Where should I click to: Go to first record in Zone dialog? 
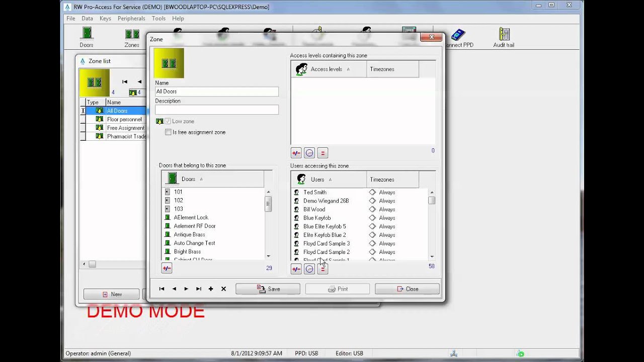click(162, 289)
